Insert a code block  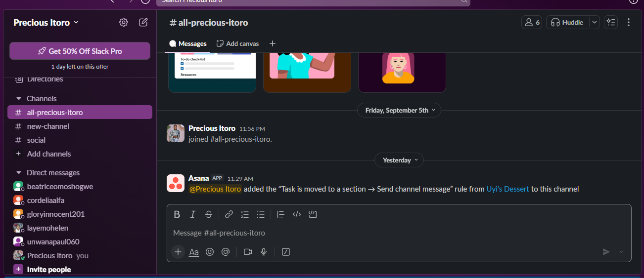click(313, 214)
